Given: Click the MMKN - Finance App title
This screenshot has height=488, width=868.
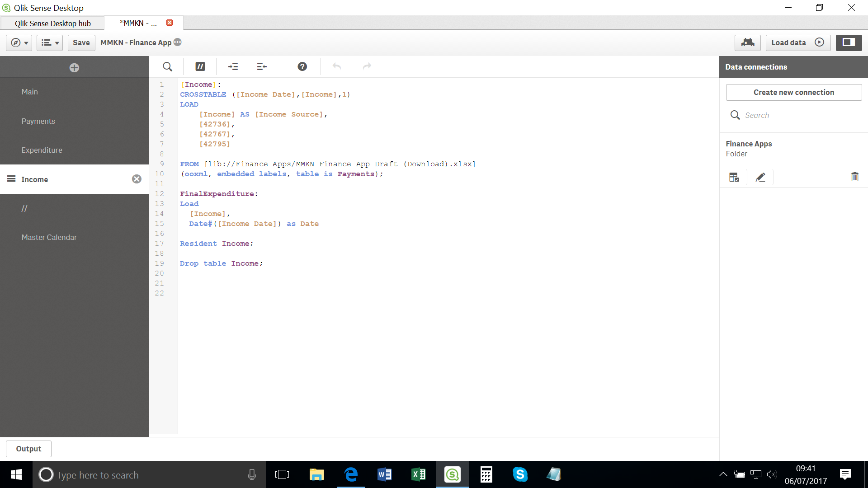Looking at the screenshot, I should (136, 42).
